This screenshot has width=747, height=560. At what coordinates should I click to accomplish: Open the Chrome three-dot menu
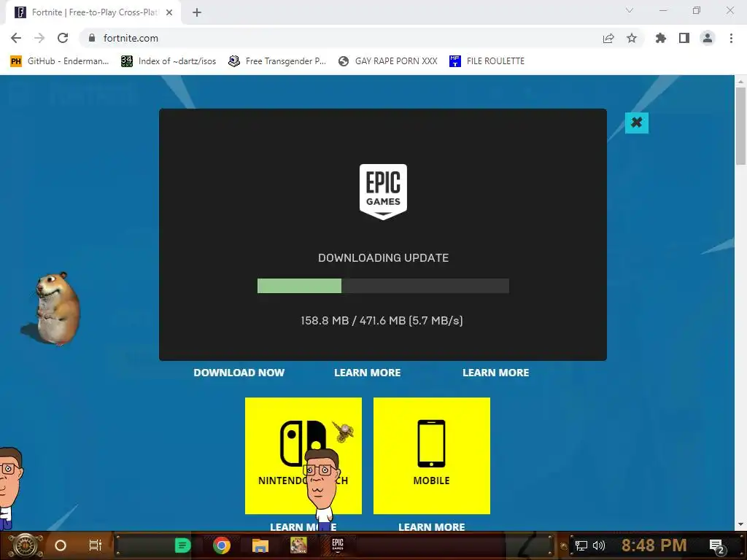(731, 38)
